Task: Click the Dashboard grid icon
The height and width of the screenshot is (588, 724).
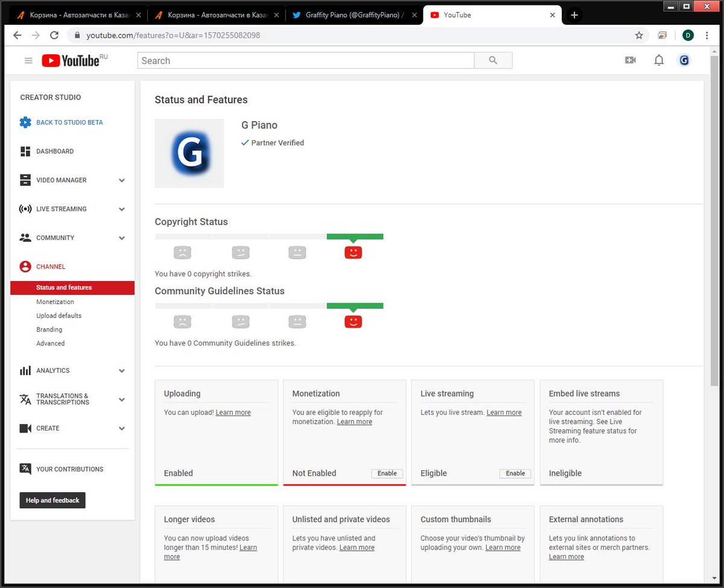Action: tap(25, 151)
